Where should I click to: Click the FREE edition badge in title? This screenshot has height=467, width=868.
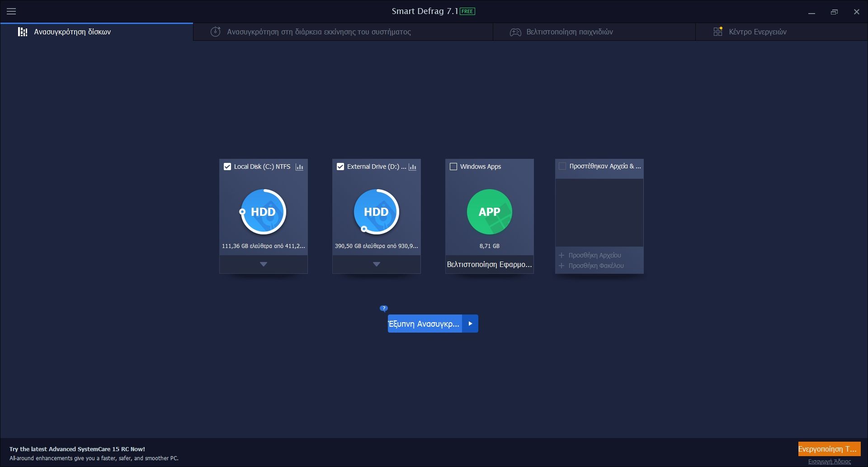click(x=467, y=11)
